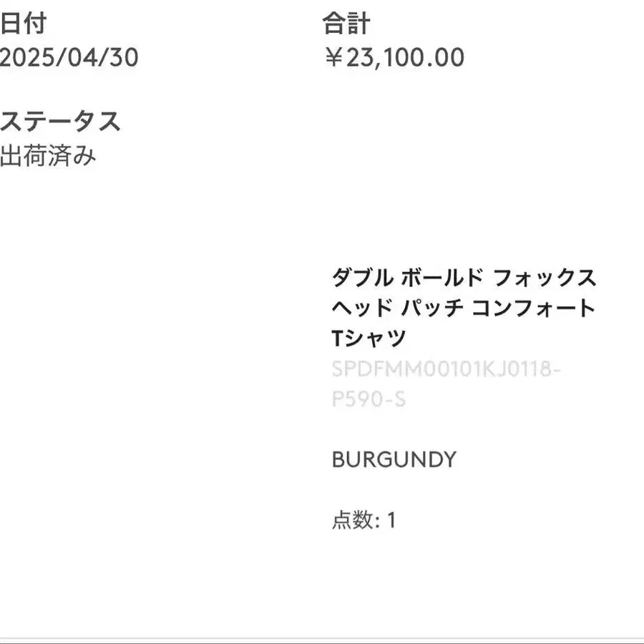Viewport: 644px width, 644px height.
Task: Select the total amount ¥23,100.00
Action: point(395,57)
